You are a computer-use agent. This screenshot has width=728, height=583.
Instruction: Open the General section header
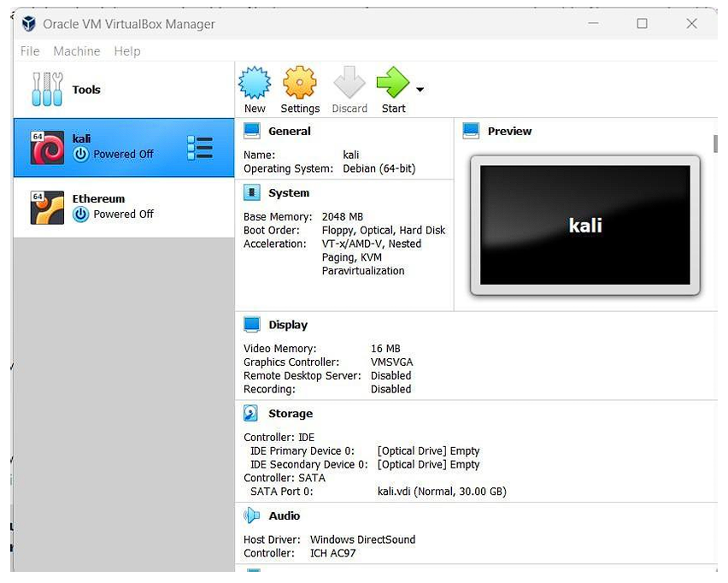pos(289,132)
